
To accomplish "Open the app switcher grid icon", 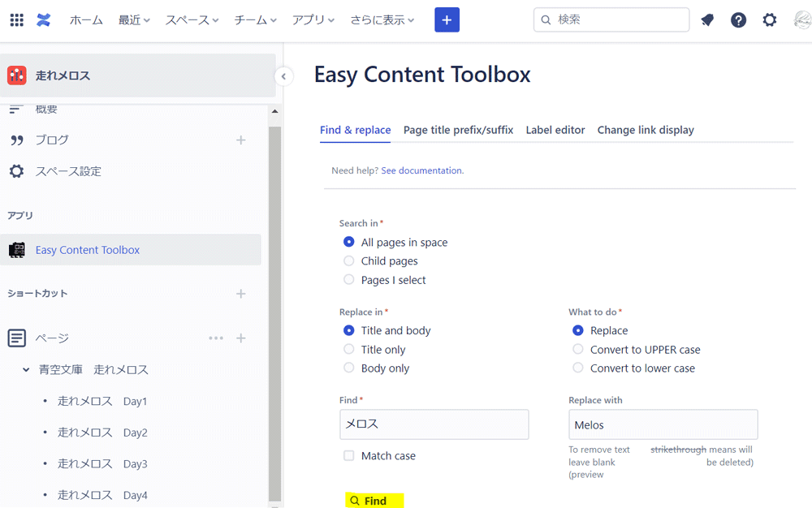I will (16, 20).
